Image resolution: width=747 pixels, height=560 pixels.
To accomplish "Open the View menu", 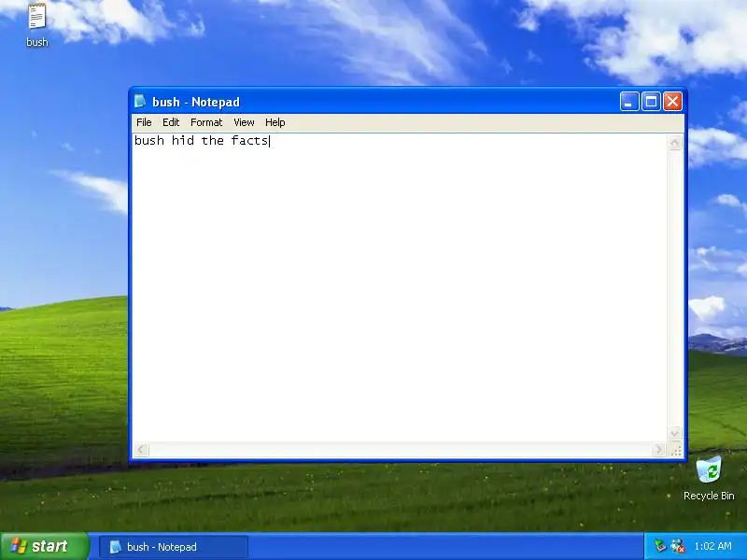I will click(244, 122).
